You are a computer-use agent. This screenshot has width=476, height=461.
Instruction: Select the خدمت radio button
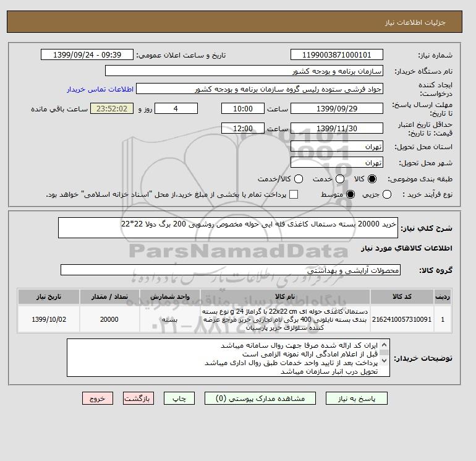pyautogui.click(x=340, y=179)
